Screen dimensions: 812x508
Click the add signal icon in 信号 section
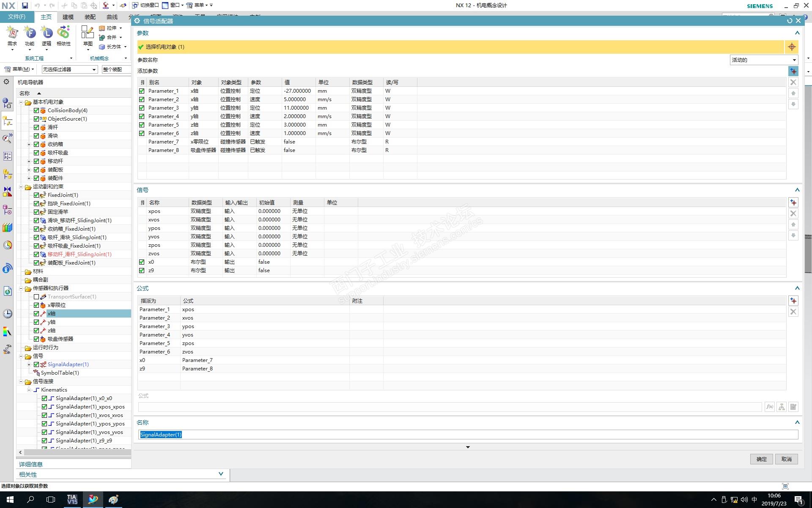coord(793,203)
